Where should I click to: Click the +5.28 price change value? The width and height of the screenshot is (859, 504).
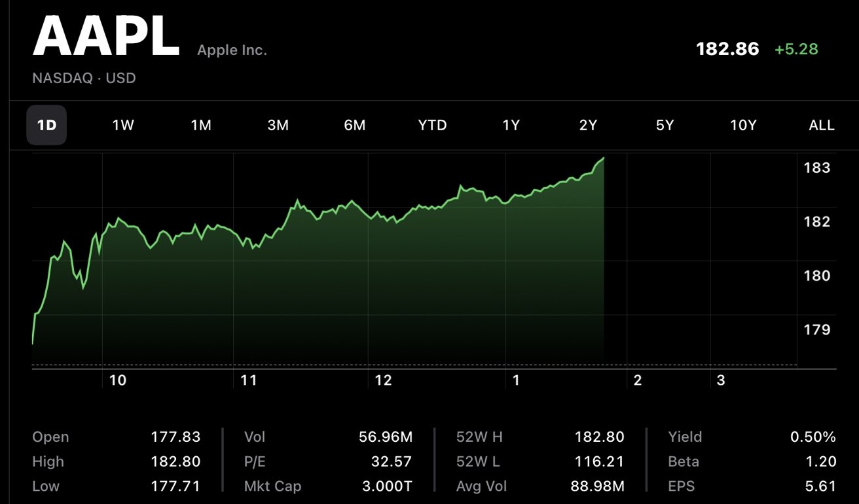pyautogui.click(x=796, y=49)
